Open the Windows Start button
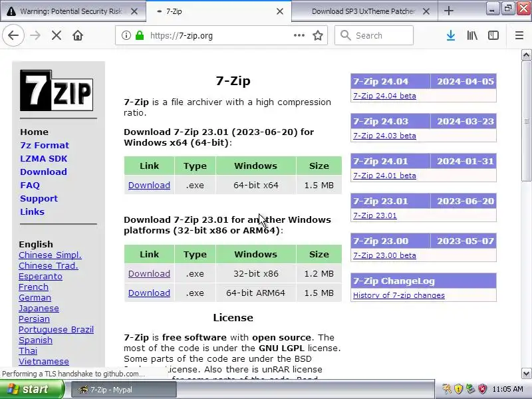The height and width of the screenshot is (399, 532). click(x=32, y=389)
